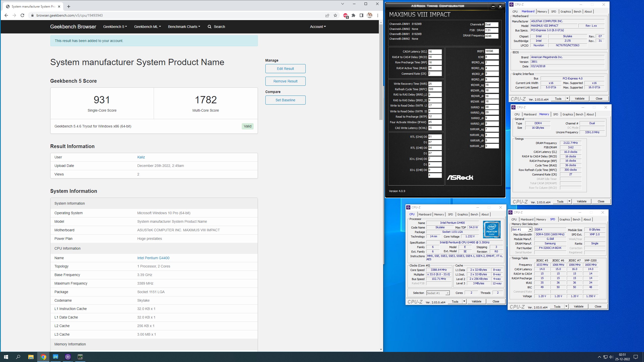Open the Account dropdown

click(318, 27)
